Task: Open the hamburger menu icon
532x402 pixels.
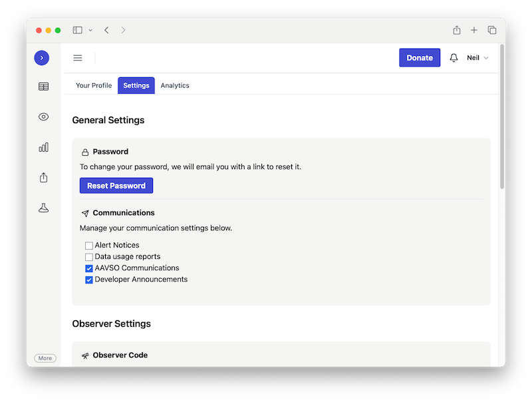Action: [78, 58]
